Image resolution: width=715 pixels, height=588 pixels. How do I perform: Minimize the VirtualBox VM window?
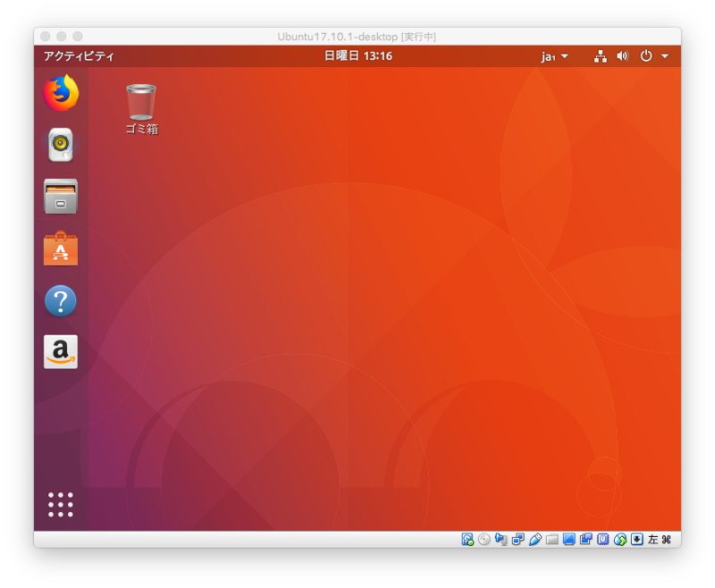[x=62, y=36]
